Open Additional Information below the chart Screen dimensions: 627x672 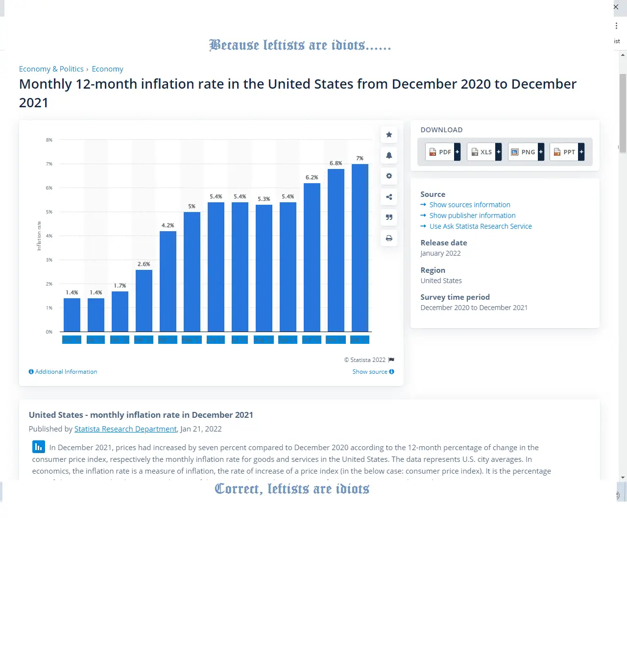click(x=63, y=372)
